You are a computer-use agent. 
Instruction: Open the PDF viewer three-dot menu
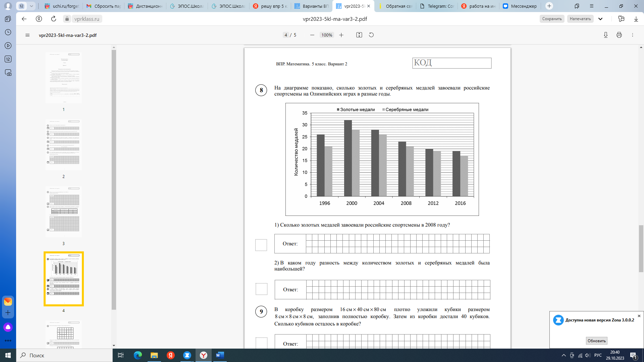(633, 35)
